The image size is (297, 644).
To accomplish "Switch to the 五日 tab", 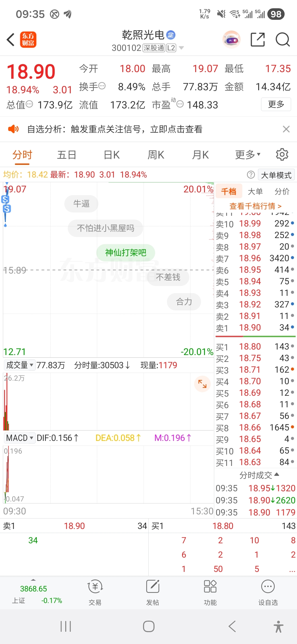I will (x=67, y=155).
